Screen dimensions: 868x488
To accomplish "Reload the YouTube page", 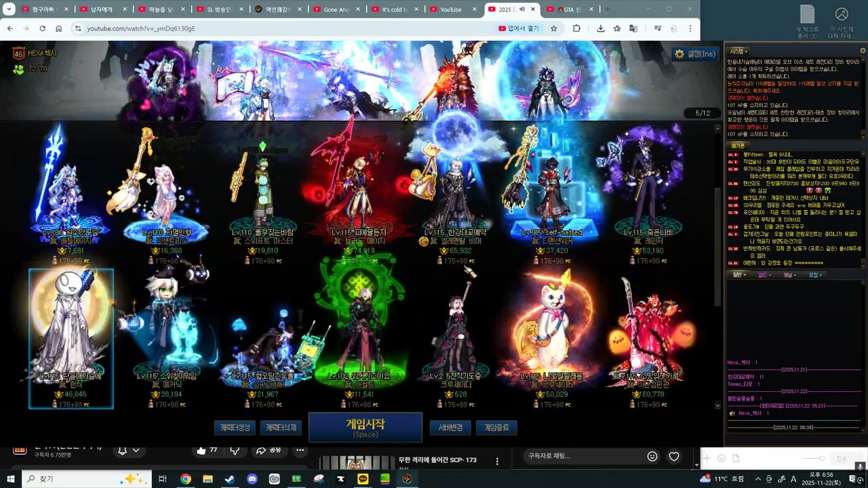I will click(42, 28).
